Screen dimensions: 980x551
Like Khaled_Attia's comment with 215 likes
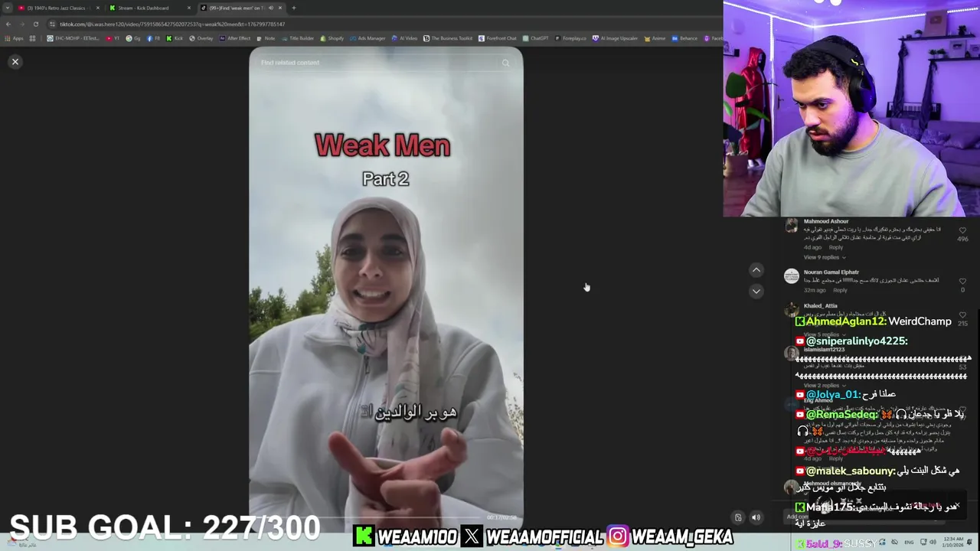[x=962, y=315]
